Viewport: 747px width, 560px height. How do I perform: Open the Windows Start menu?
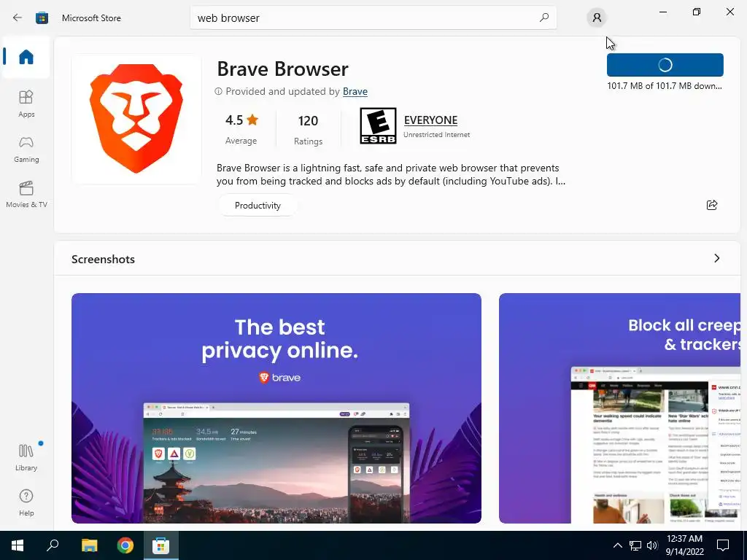point(18,545)
